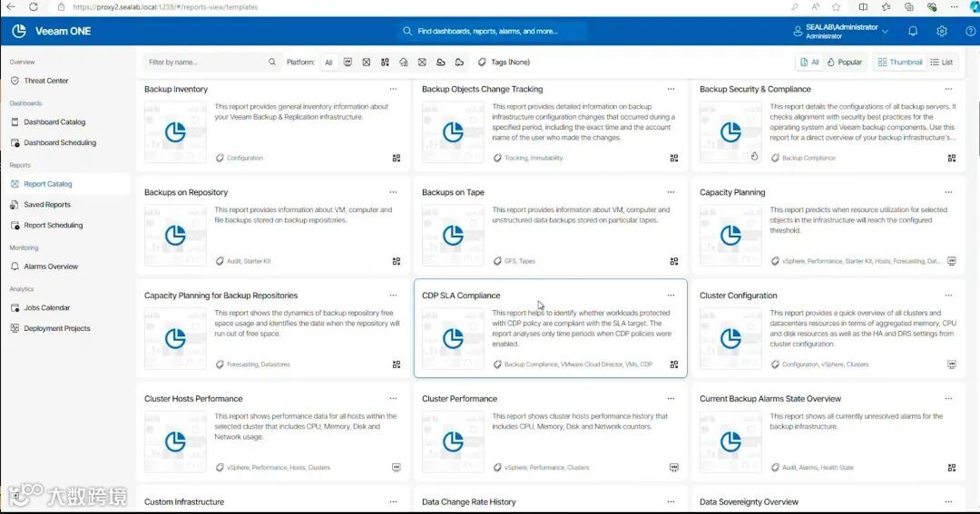This screenshot has width=980, height=514.
Task: Open the Current Backup Alarms State Overview title
Action: (770, 399)
